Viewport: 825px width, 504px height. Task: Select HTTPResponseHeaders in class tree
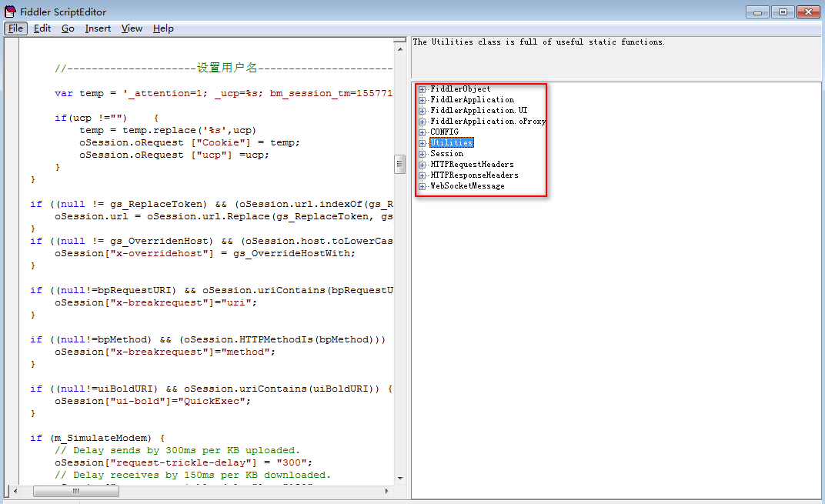click(474, 175)
